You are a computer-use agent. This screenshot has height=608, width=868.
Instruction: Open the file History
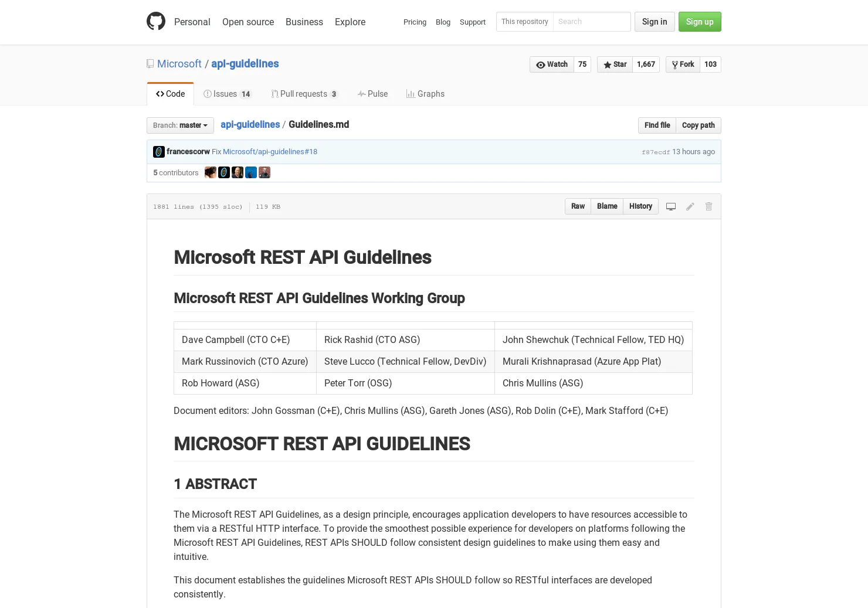coord(640,206)
